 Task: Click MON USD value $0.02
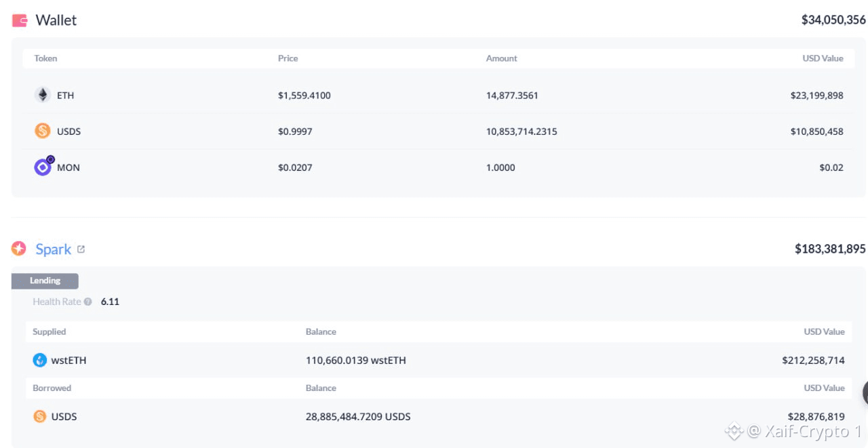831,167
